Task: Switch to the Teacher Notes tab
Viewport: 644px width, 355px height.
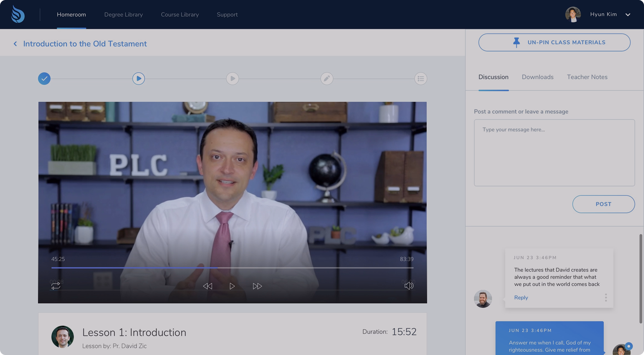Action: tap(587, 77)
